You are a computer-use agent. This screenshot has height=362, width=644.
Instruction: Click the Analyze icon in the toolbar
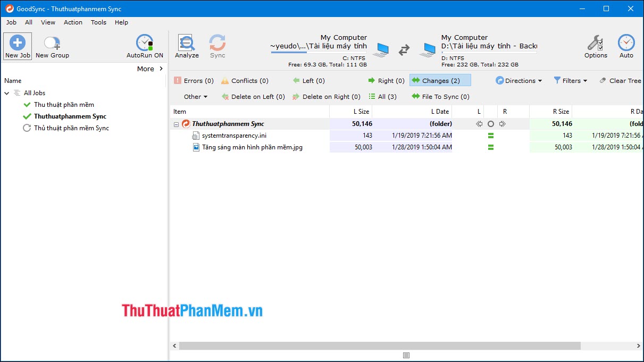(x=186, y=45)
